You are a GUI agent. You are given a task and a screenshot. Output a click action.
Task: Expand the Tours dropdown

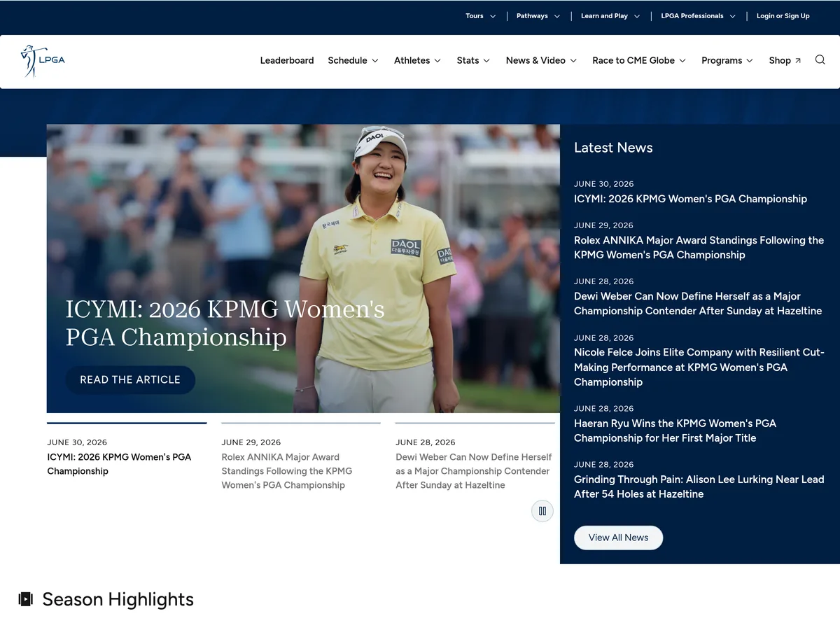[481, 16]
